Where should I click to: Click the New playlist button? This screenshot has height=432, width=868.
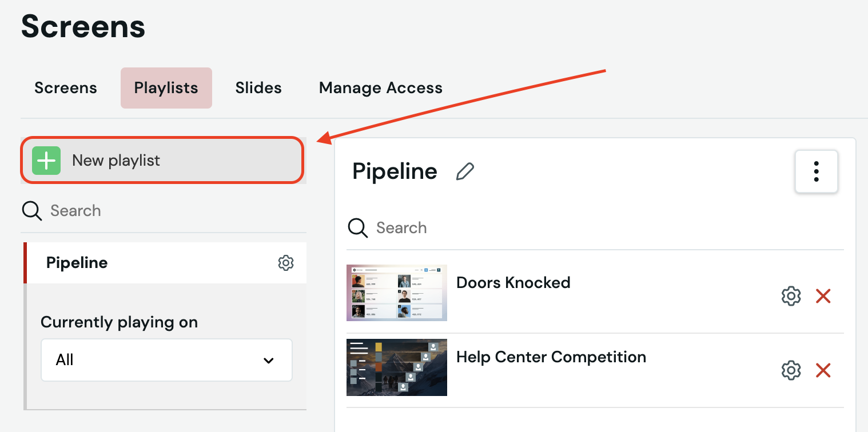pos(162,161)
